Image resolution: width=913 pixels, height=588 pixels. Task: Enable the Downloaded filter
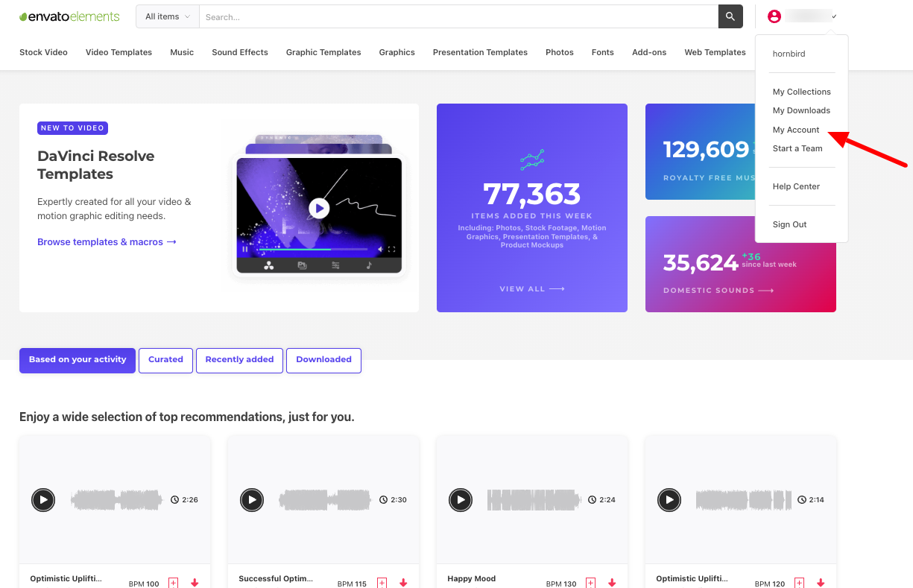click(x=323, y=360)
